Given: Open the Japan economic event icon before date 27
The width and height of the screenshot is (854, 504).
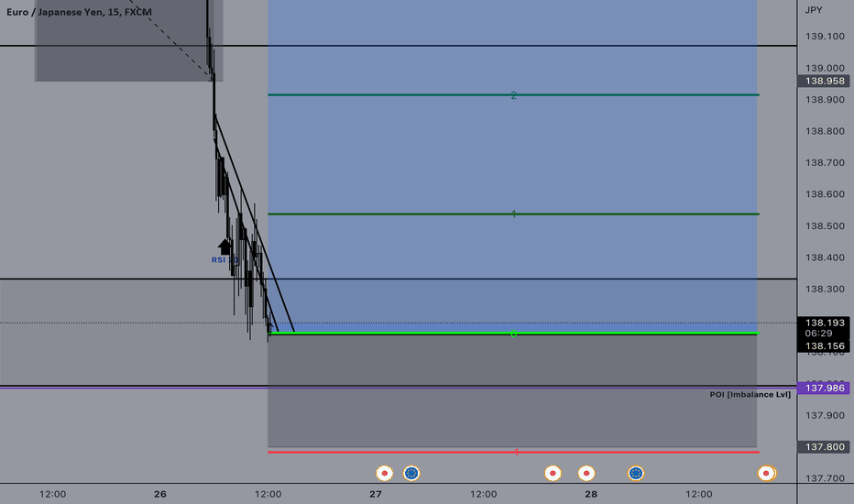Looking at the screenshot, I should click(x=385, y=473).
